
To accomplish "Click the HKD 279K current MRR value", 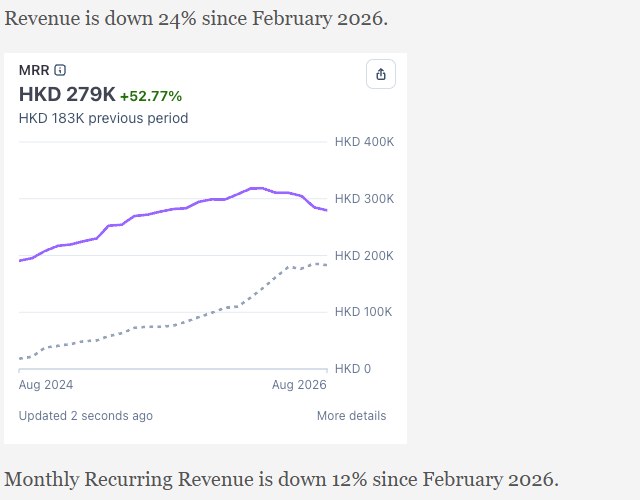I will [x=67, y=94].
